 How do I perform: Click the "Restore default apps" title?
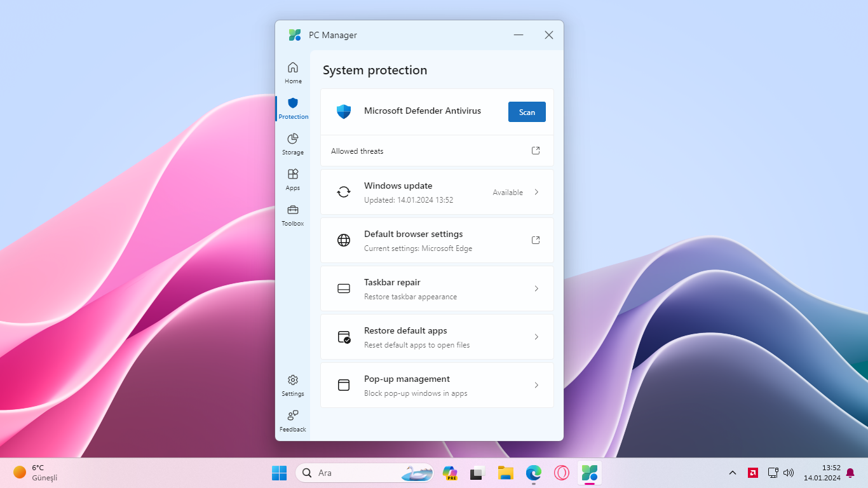point(405,330)
